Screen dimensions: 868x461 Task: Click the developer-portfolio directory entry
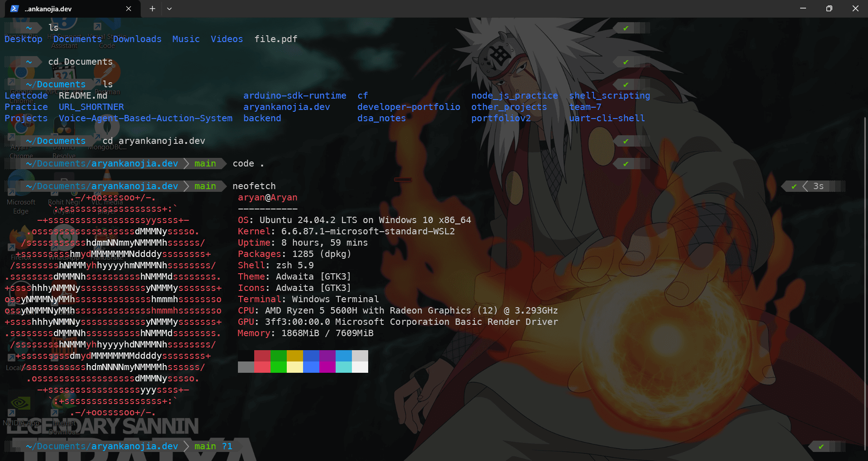409,107
